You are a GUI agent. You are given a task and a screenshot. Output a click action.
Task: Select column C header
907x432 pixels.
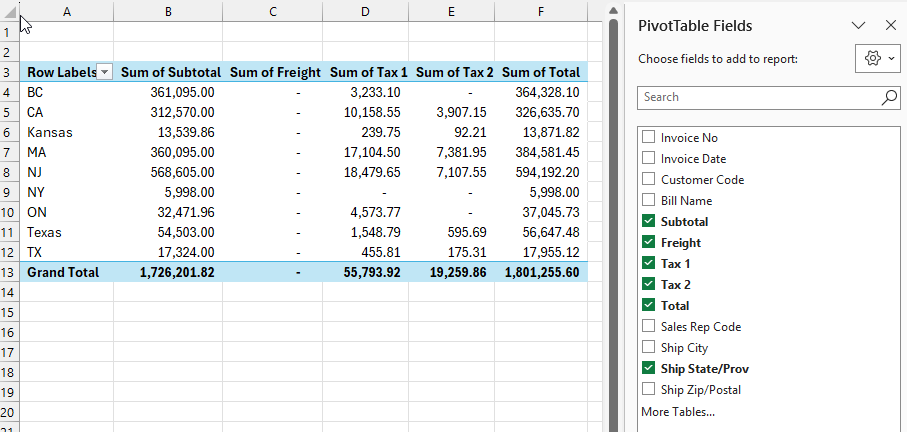click(x=272, y=11)
